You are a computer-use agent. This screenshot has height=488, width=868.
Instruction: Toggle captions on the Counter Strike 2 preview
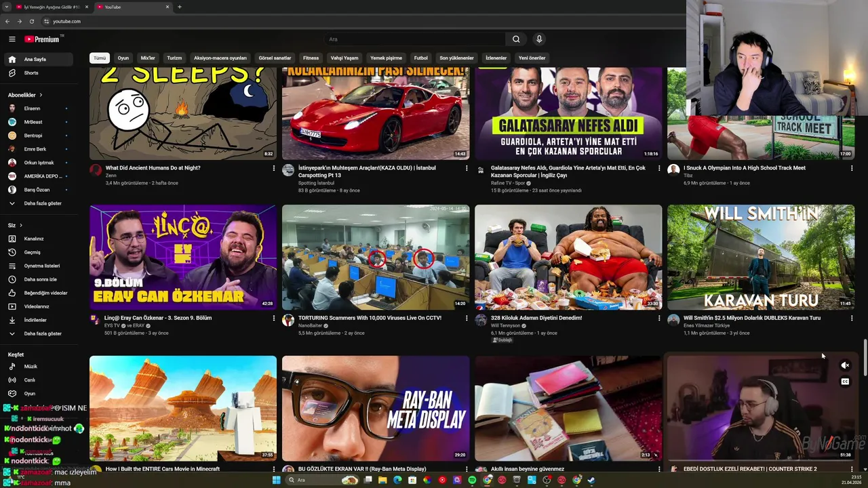point(845,382)
